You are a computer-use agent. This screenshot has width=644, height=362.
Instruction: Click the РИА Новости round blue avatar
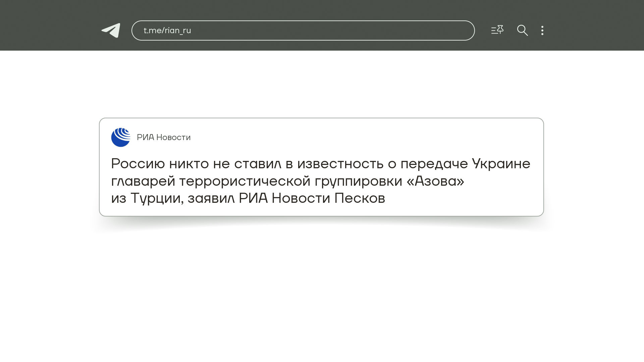pyautogui.click(x=121, y=137)
